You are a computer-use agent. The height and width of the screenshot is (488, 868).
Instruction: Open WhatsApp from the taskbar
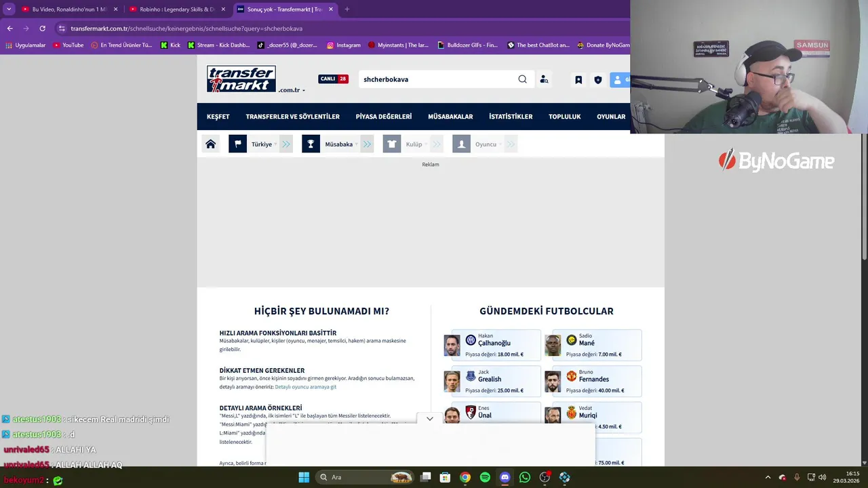[525, 477]
